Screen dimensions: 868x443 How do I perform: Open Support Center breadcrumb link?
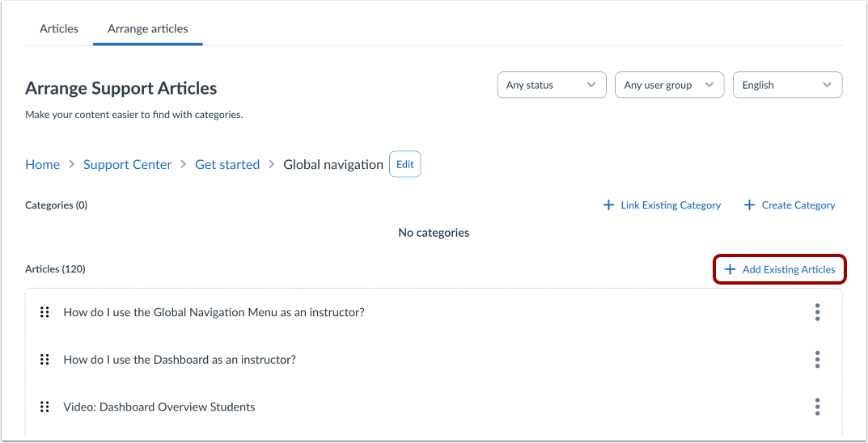[x=127, y=164]
